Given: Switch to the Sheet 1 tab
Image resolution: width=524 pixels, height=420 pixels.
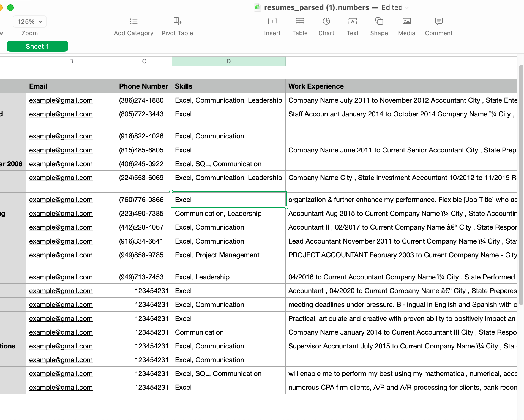Looking at the screenshot, I should click(37, 46).
